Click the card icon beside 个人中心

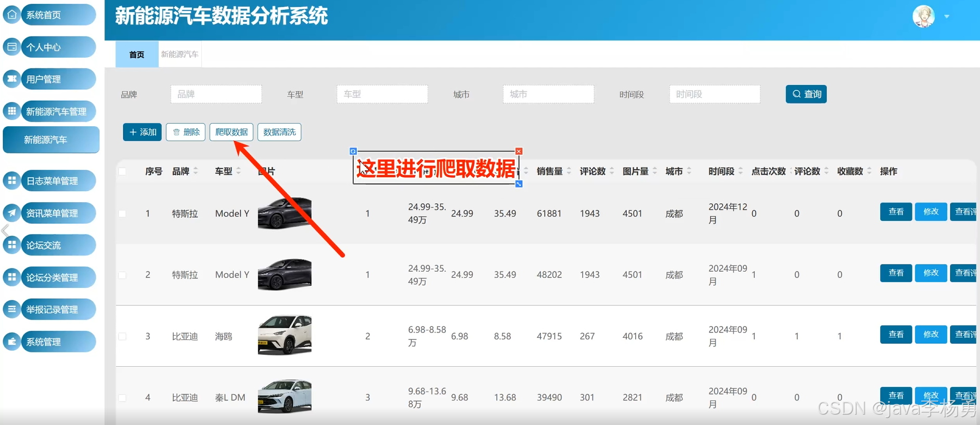point(12,47)
